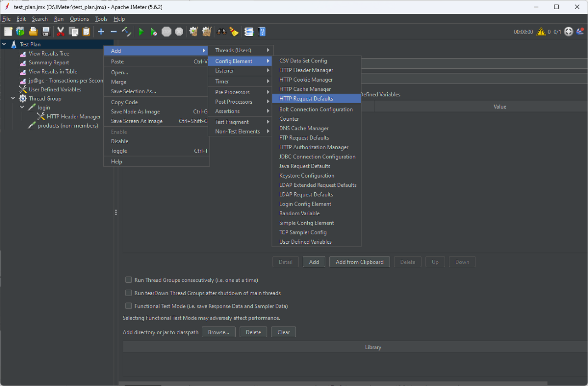
Task: Collapse the Thread Group tree node
Action: coord(13,98)
